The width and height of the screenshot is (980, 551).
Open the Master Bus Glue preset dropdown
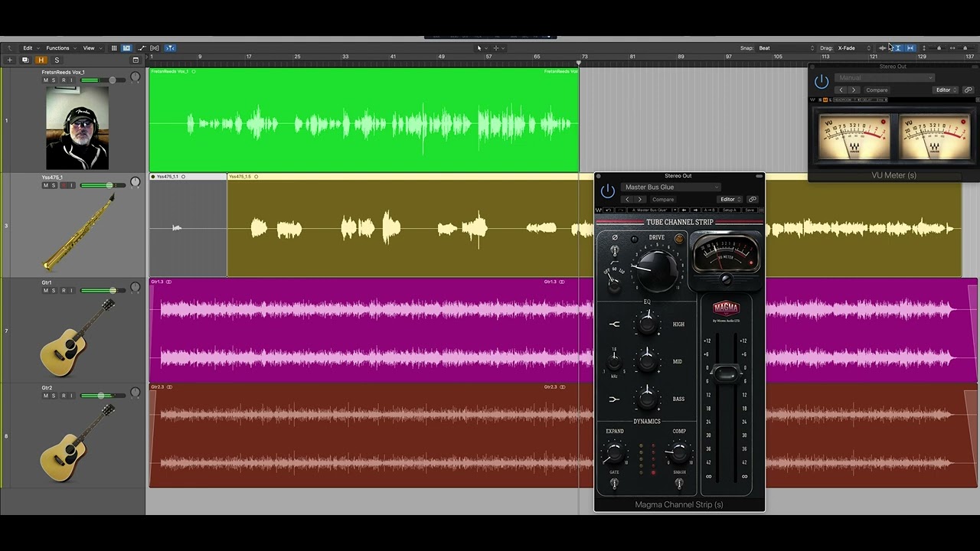[671, 187]
